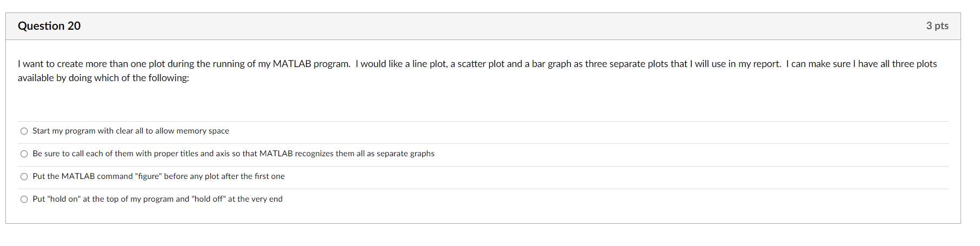Click "I want to create more than one plot" text
980x246 pixels.
[91, 64]
